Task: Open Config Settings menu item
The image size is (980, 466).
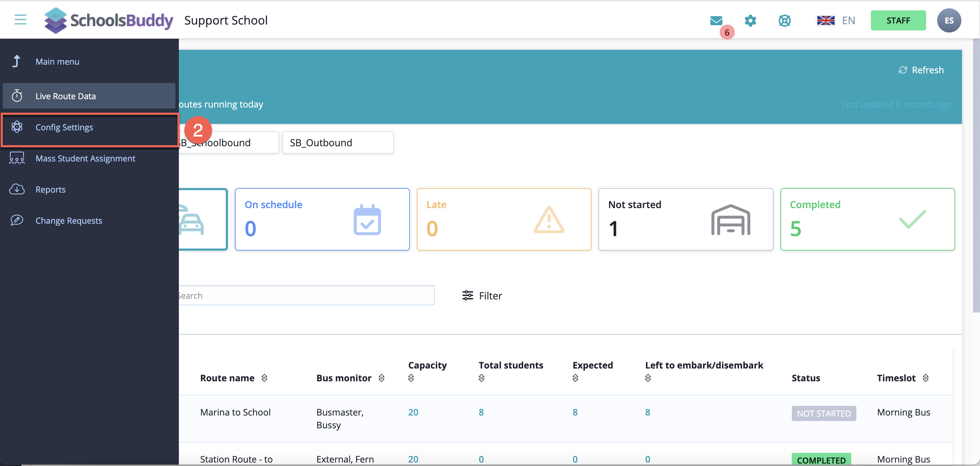Action: 64,127
